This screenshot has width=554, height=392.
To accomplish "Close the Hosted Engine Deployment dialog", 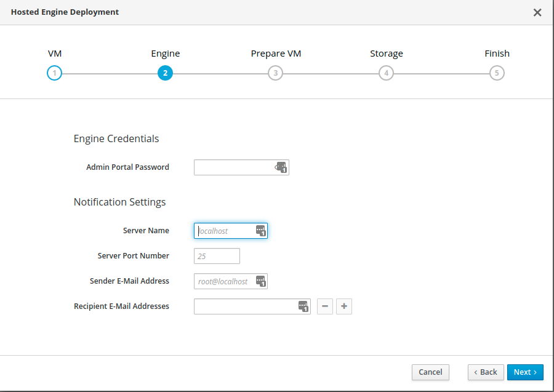I will coord(537,12).
